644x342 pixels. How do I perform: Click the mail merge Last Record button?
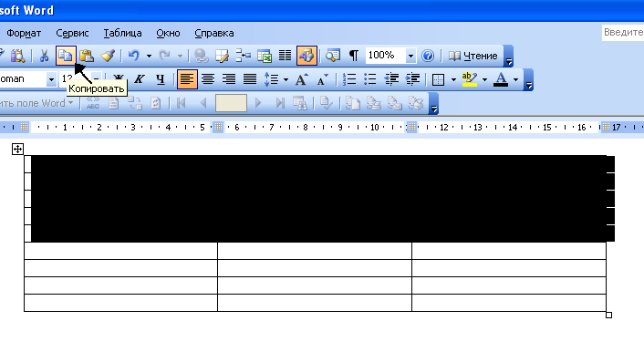[x=280, y=103]
